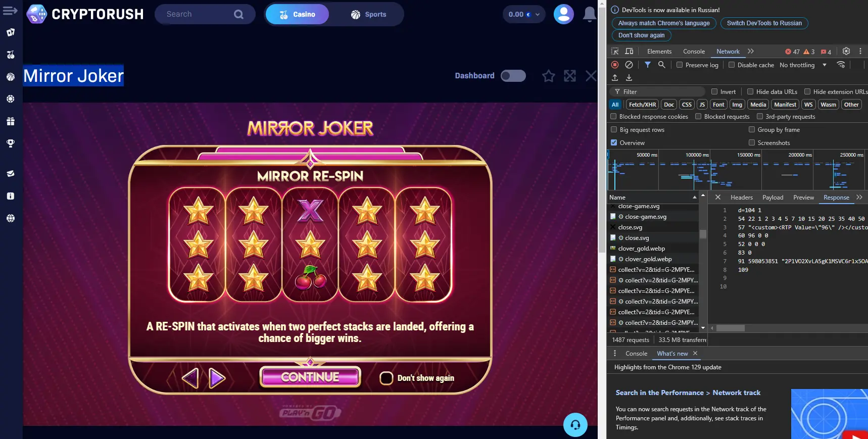This screenshot has width=868, height=439.
Task: Check Group by frame
Action: pyautogui.click(x=752, y=130)
